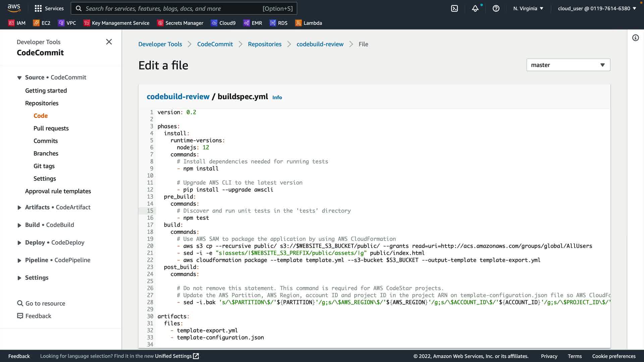Open the notifications bell
This screenshot has height=362, width=644.
(475, 8)
